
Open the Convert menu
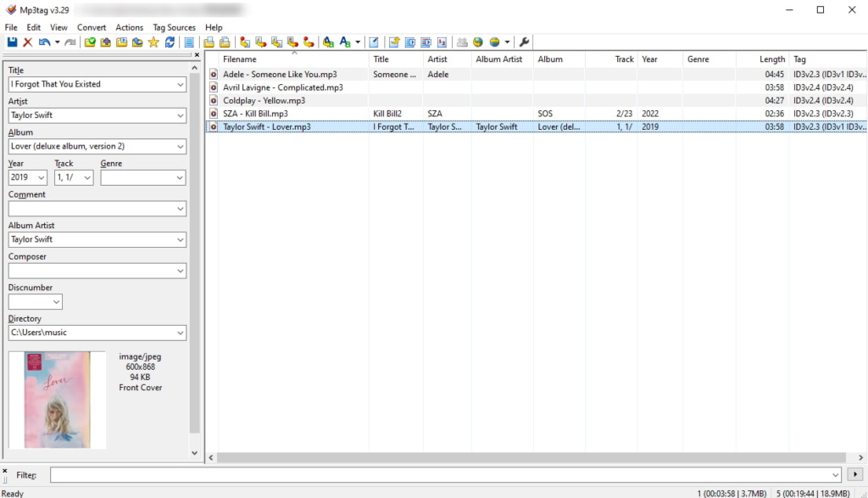click(92, 27)
